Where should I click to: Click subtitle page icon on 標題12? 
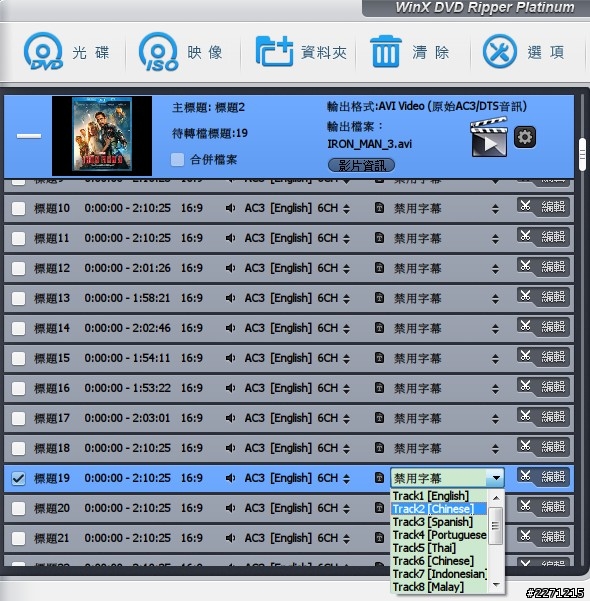coord(379,268)
